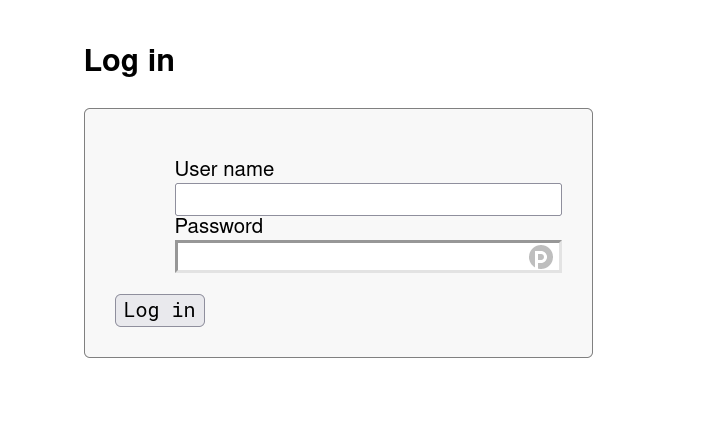Click the "User name" label text
Image resolution: width=710 pixels, height=437 pixels.
pos(224,169)
